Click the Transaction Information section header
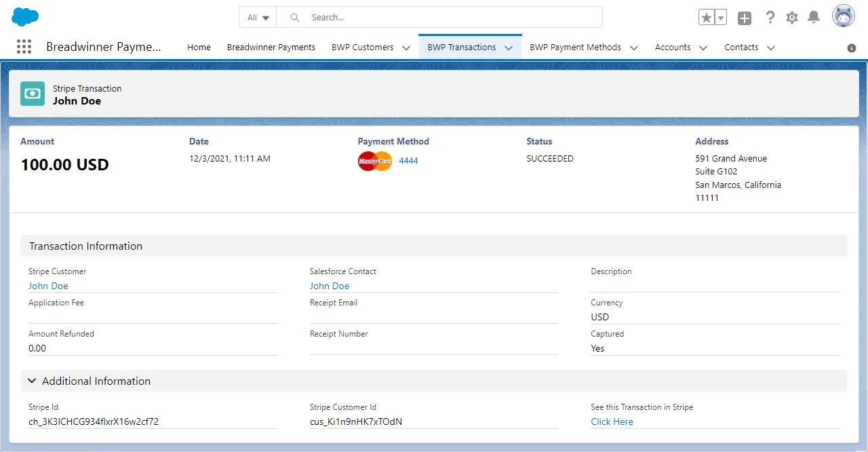This screenshot has width=868, height=452. [434, 246]
